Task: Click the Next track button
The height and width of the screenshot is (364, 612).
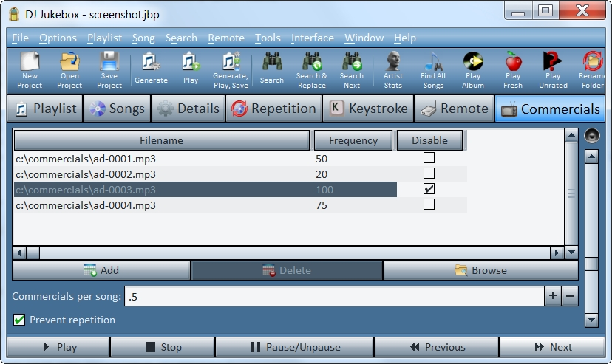Action: coord(552,347)
